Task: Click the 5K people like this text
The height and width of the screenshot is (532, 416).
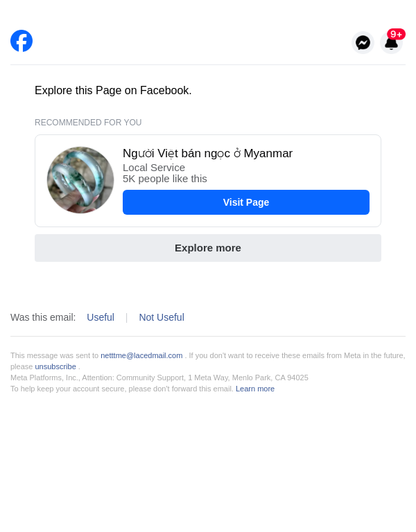Action: click(165, 179)
